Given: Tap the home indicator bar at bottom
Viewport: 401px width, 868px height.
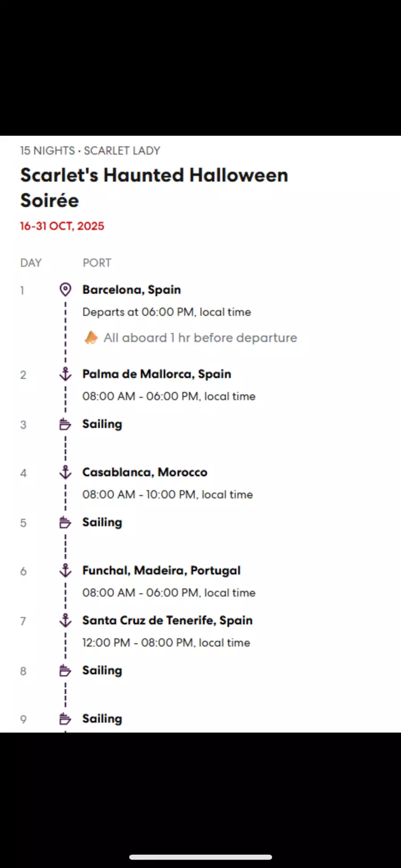Looking at the screenshot, I should [x=200, y=857].
